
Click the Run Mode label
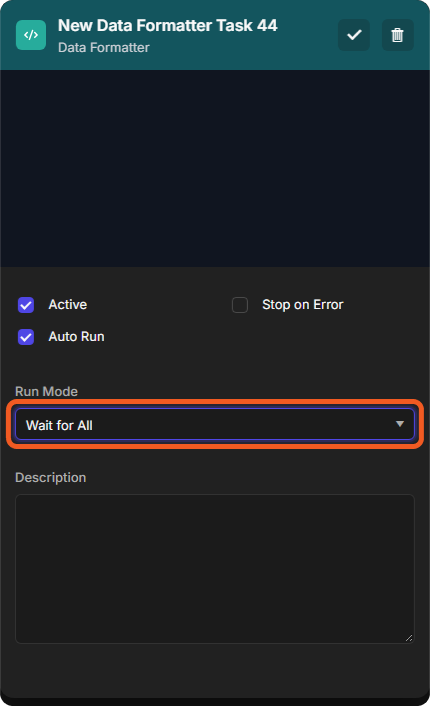(46, 391)
